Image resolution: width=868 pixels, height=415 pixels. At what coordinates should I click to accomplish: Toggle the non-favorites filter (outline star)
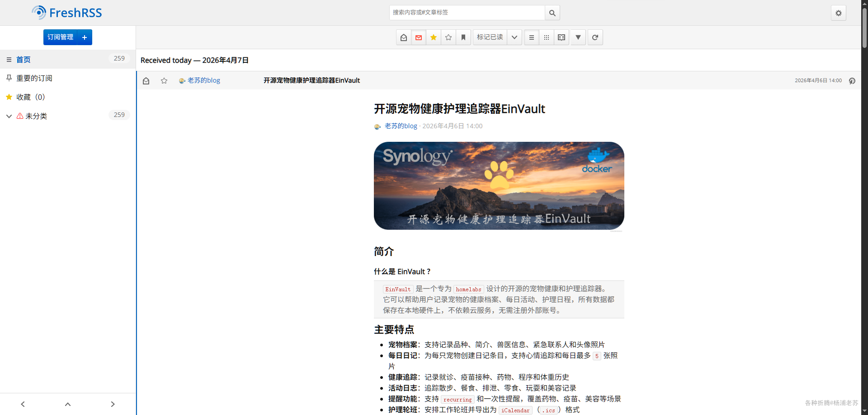coord(448,37)
